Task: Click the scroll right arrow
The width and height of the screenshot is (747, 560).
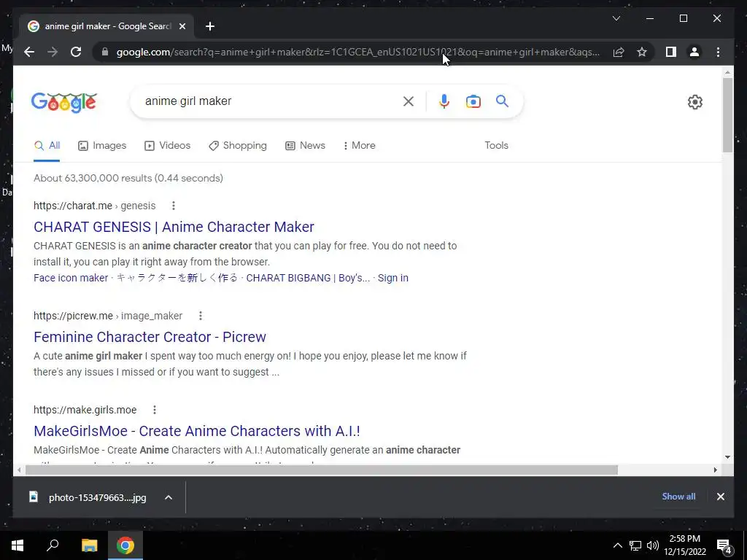Action: coord(715,470)
